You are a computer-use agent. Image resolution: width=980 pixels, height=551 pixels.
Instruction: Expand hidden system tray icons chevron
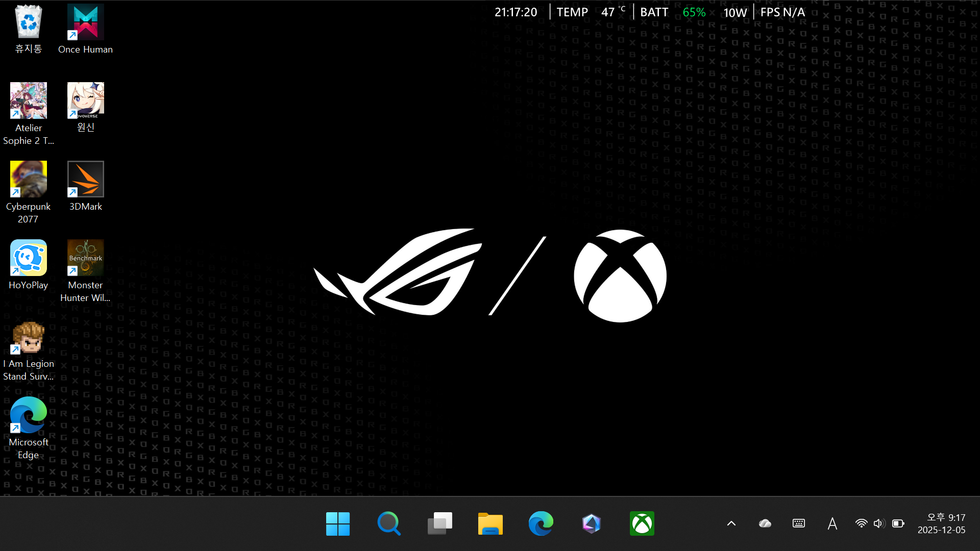click(731, 523)
